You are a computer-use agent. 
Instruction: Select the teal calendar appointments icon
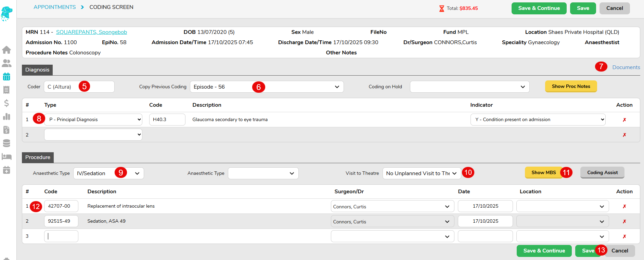click(7, 77)
